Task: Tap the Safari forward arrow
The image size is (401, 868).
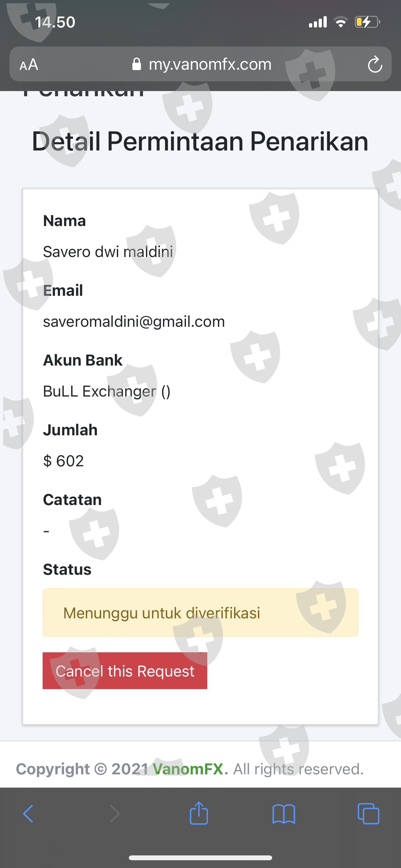Action: pos(115,814)
